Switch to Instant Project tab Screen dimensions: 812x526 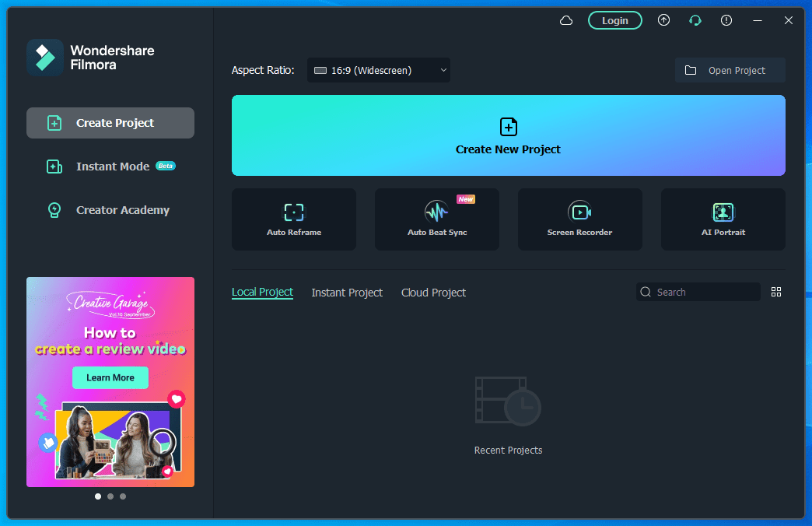coord(347,293)
